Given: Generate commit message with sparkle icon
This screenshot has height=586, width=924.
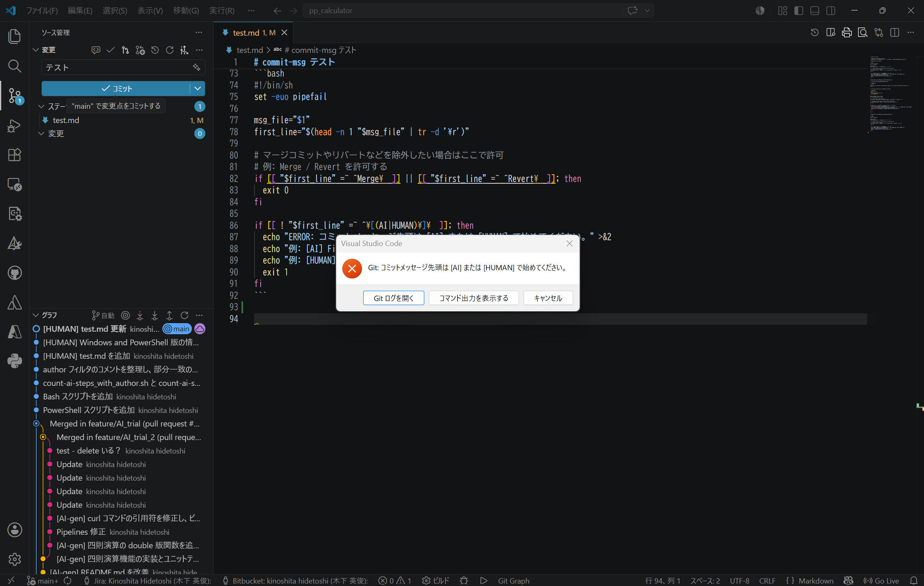Looking at the screenshot, I should [196, 67].
